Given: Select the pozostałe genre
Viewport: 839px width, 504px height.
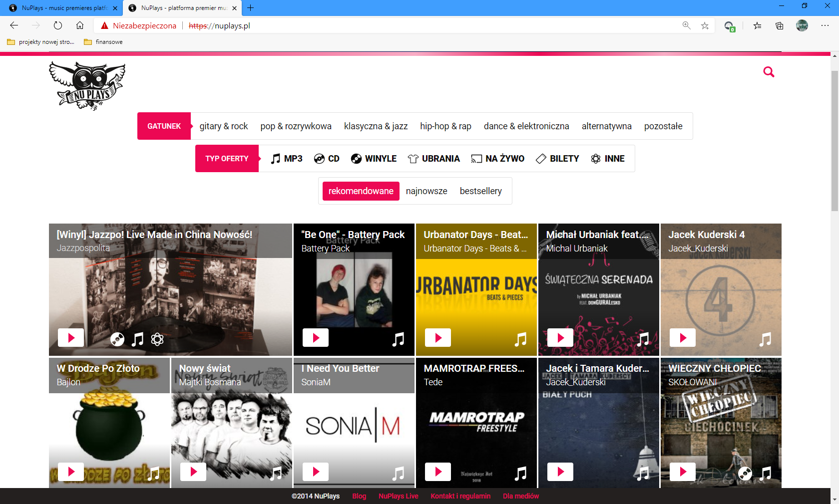Looking at the screenshot, I should click(x=663, y=126).
